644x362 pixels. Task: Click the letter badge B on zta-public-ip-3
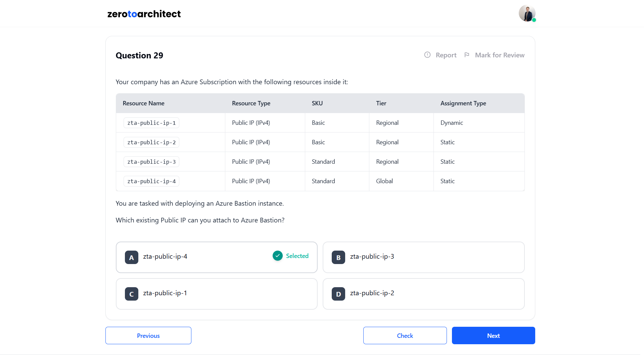tap(338, 257)
